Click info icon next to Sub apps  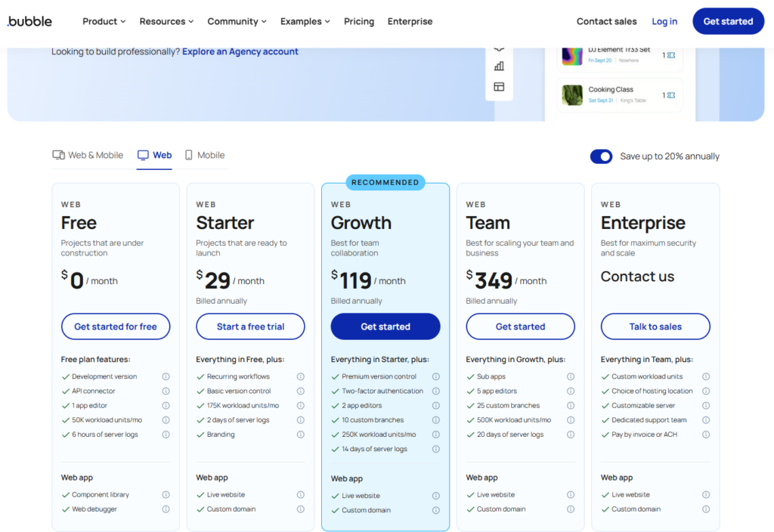pyautogui.click(x=571, y=377)
